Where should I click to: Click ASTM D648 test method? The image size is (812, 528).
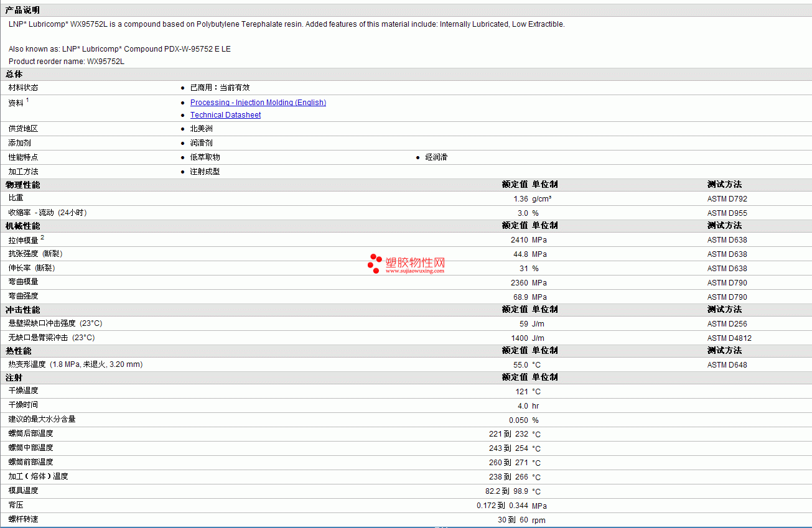point(727,365)
